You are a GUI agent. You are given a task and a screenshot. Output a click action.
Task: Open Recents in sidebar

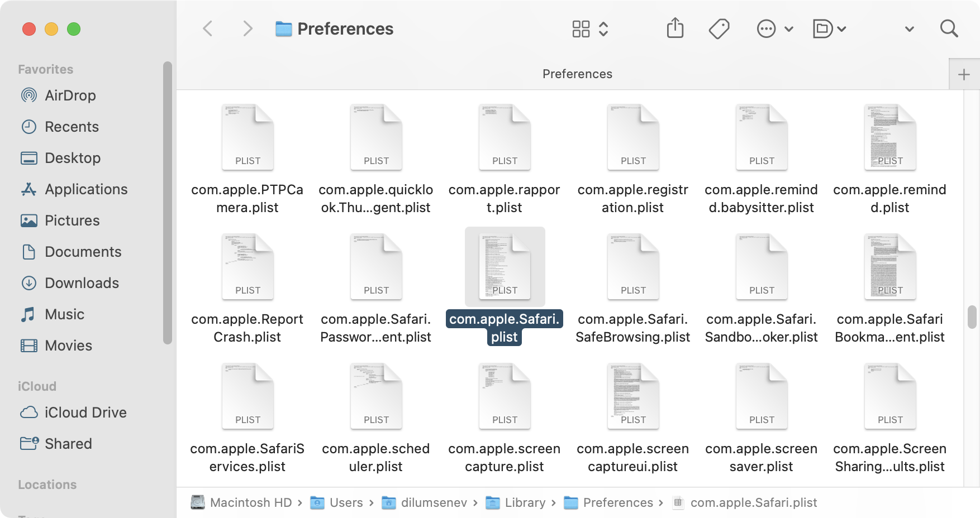[x=60, y=127]
